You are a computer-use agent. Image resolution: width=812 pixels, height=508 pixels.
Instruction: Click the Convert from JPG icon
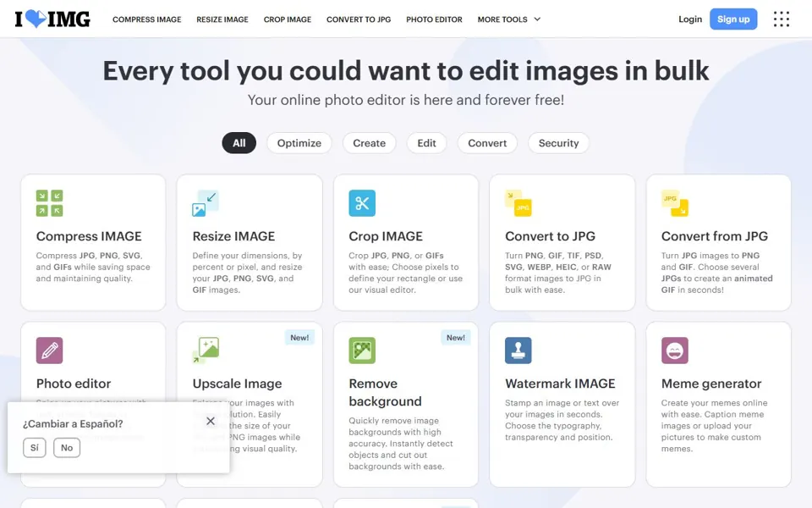coord(675,202)
